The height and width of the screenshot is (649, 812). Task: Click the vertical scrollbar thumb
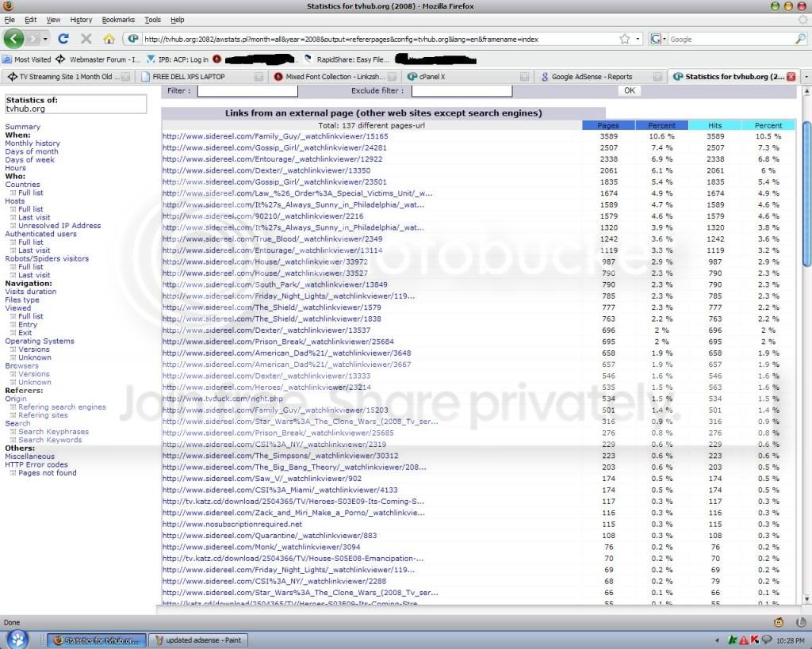tap(806, 194)
